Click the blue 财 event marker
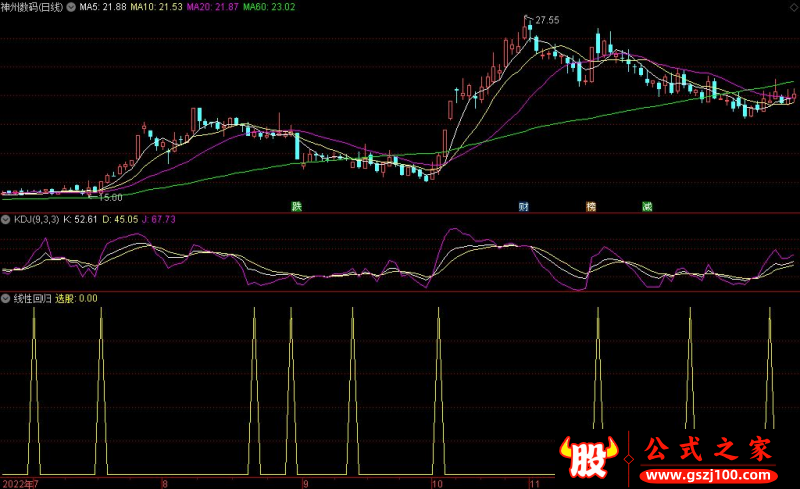Image resolution: width=800 pixels, height=489 pixels. click(523, 207)
